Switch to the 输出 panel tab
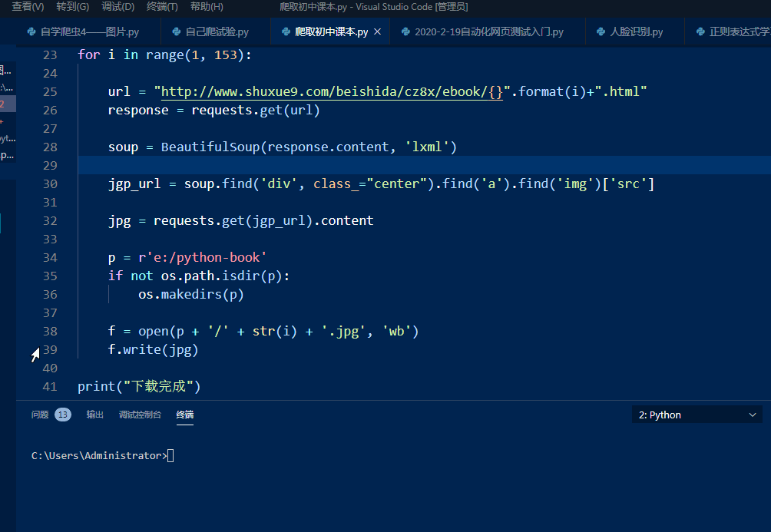 (94, 414)
